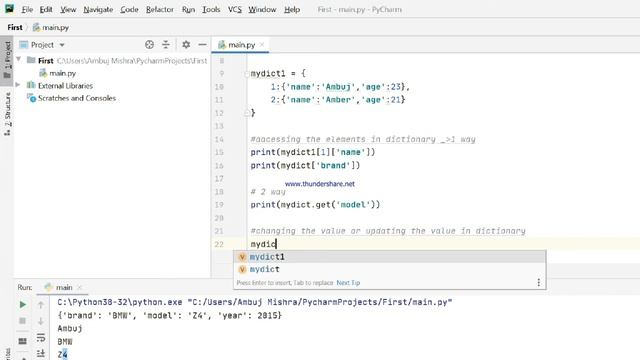The image size is (640, 360).
Task: Toggle soft-wrap in the run console
Action: (41, 338)
